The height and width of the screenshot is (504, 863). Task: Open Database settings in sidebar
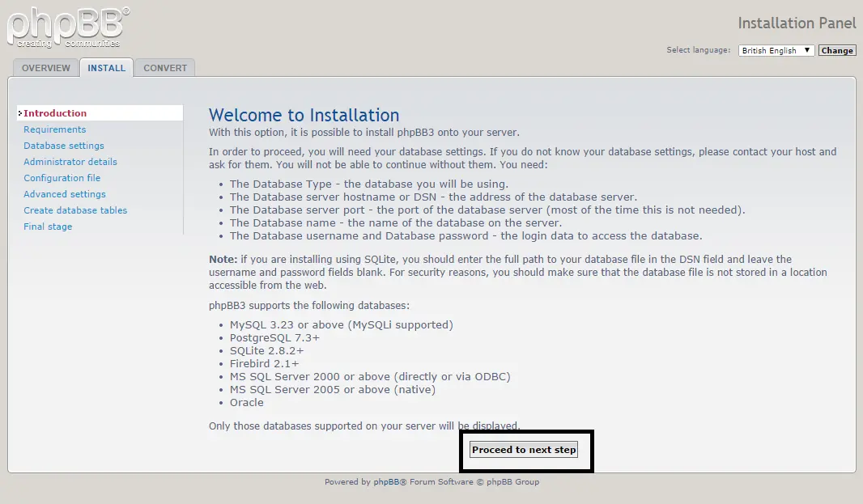point(63,146)
